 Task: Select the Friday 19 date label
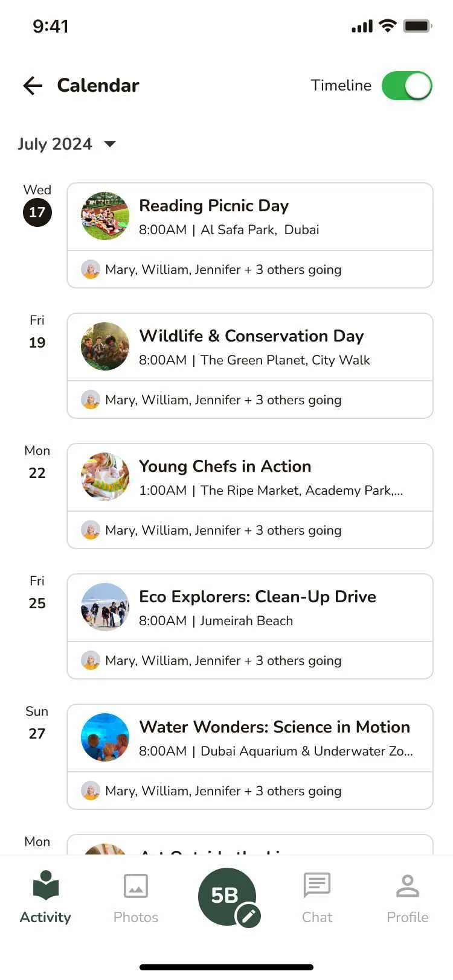[37, 342]
